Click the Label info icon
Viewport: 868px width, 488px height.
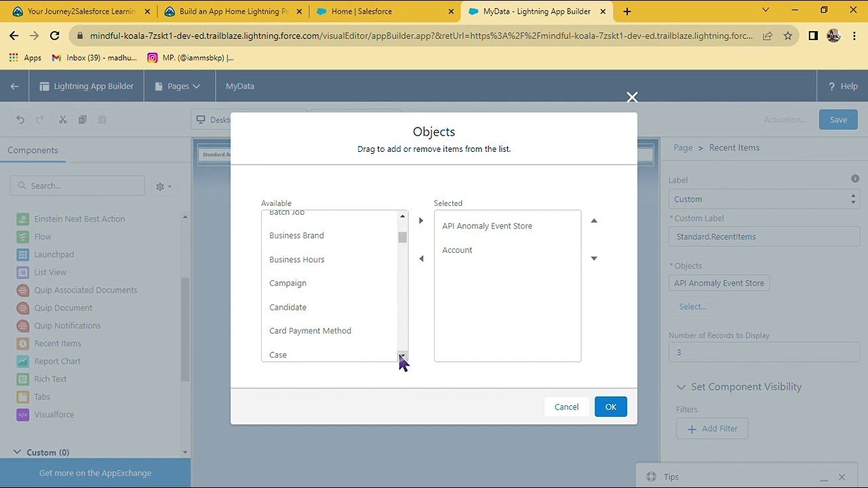coord(855,179)
